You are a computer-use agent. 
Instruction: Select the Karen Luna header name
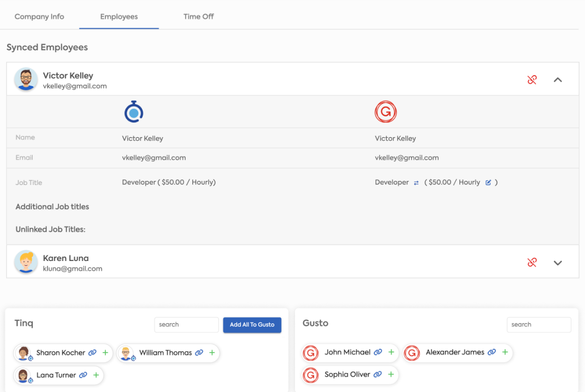click(66, 258)
